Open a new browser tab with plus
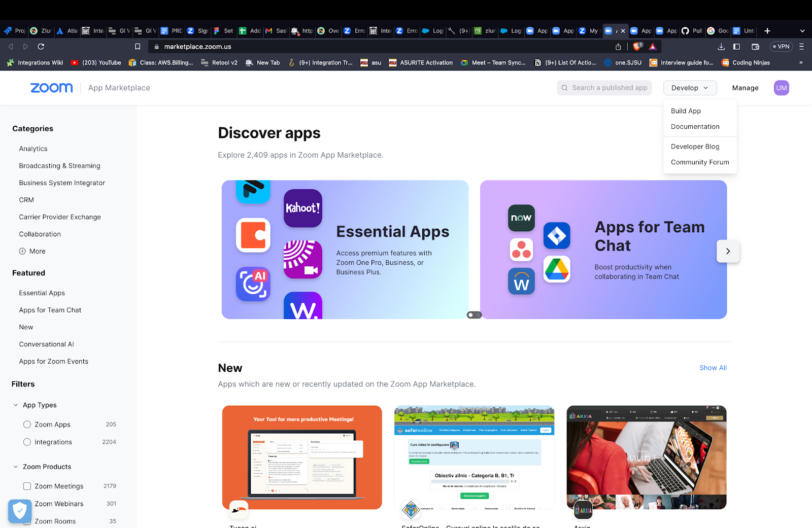 tap(767, 31)
